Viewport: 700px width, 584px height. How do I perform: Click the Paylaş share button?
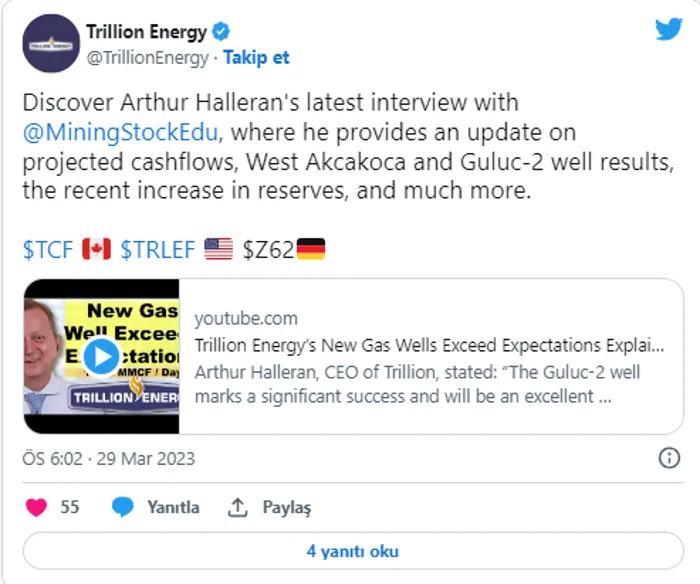click(x=287, y=507)
